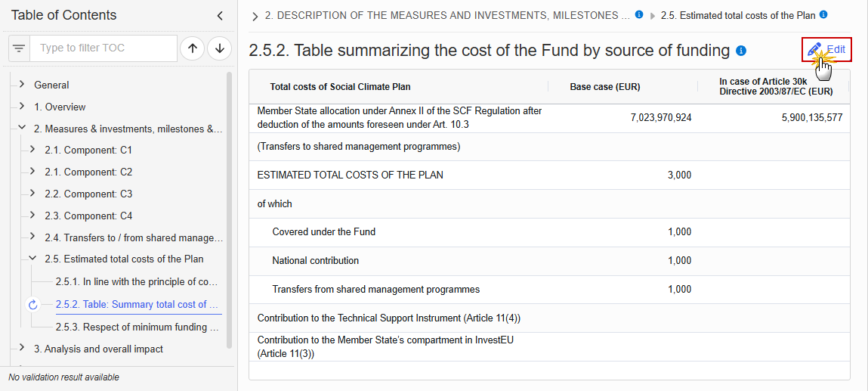This screenshot has height=391, width=868.
Task: Go to previous TOC match arrow
Action: (192, 48)
